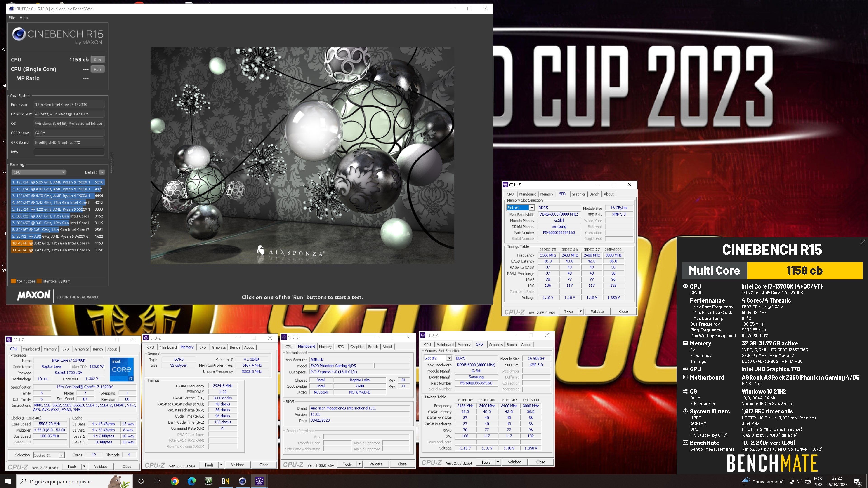Select ranking row 10 with score 1158
868x488 pixels.
[x=58, y=243]
